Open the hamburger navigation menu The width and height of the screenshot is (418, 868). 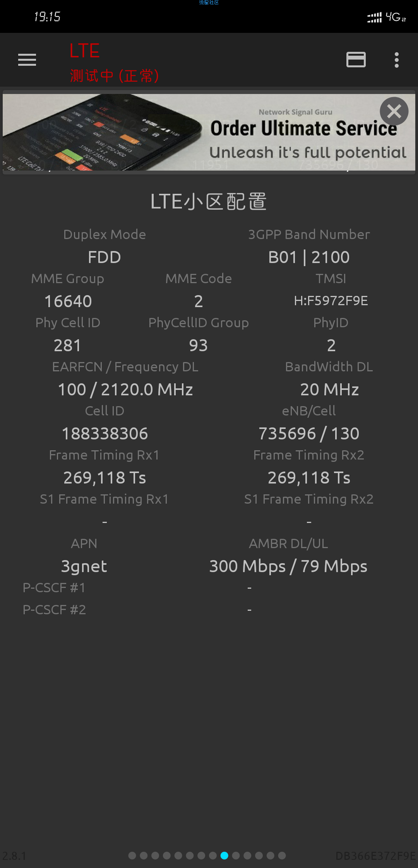(x=27, y=60)
